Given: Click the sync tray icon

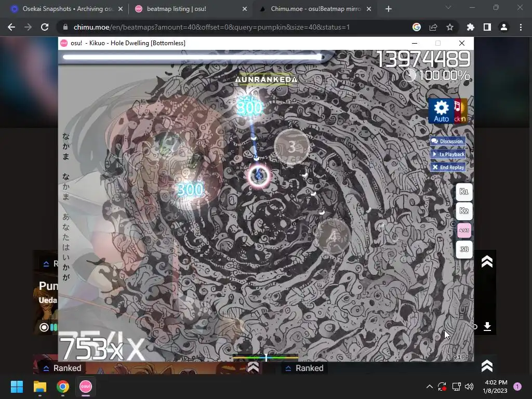Looking at the screenshot, I should [x=442, y=387].
